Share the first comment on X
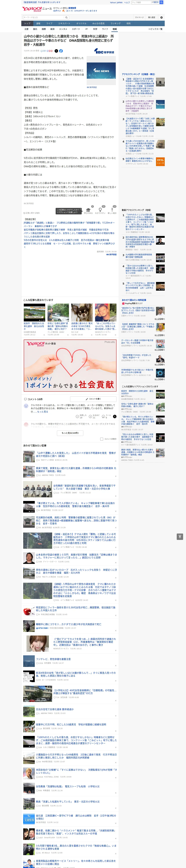Viewport: 186px width, 868px height. [115, 416]
